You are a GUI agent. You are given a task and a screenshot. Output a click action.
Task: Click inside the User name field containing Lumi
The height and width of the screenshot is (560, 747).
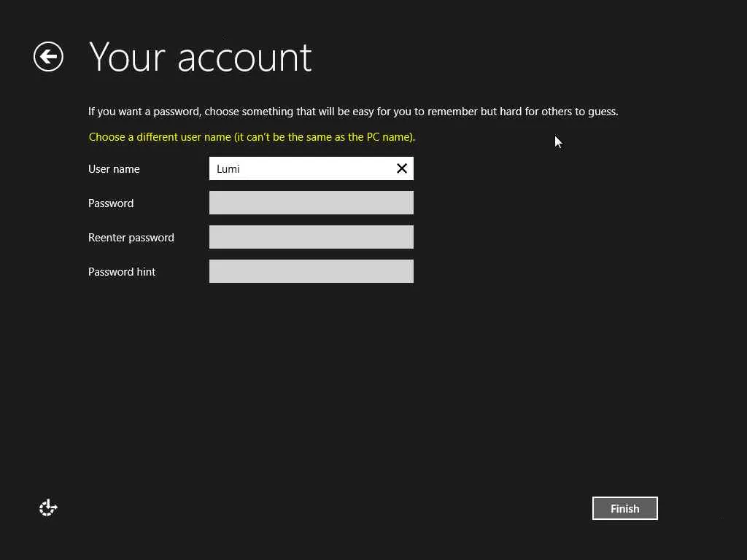coord(311,168)
